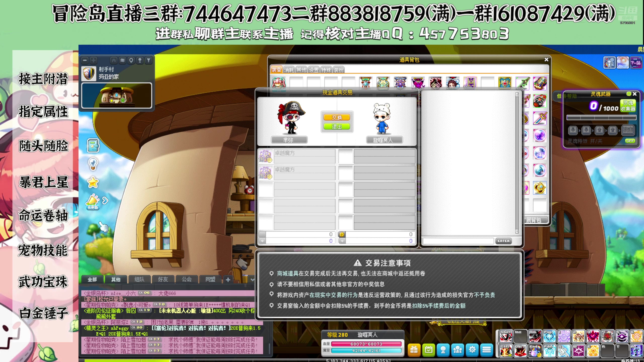Use the skill on the Pdn quickslot
644x362 pixels.
[549, 351]
